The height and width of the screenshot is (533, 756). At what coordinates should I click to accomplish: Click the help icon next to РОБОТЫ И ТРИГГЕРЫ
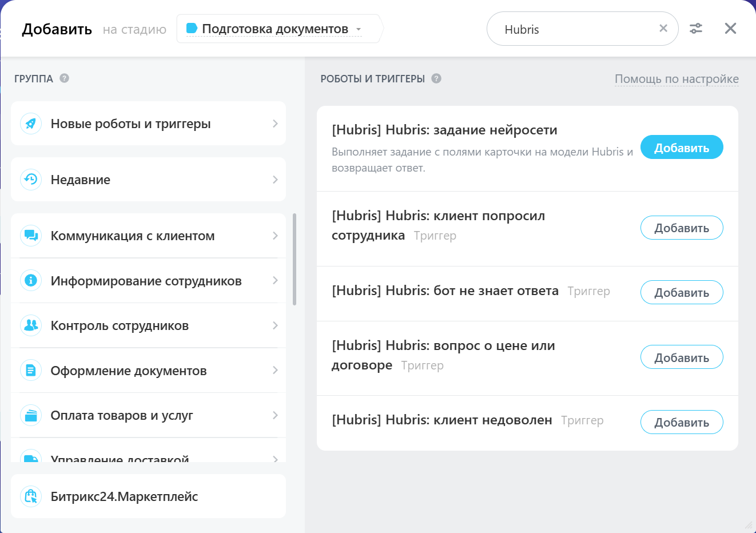click(x=436, y=78)
